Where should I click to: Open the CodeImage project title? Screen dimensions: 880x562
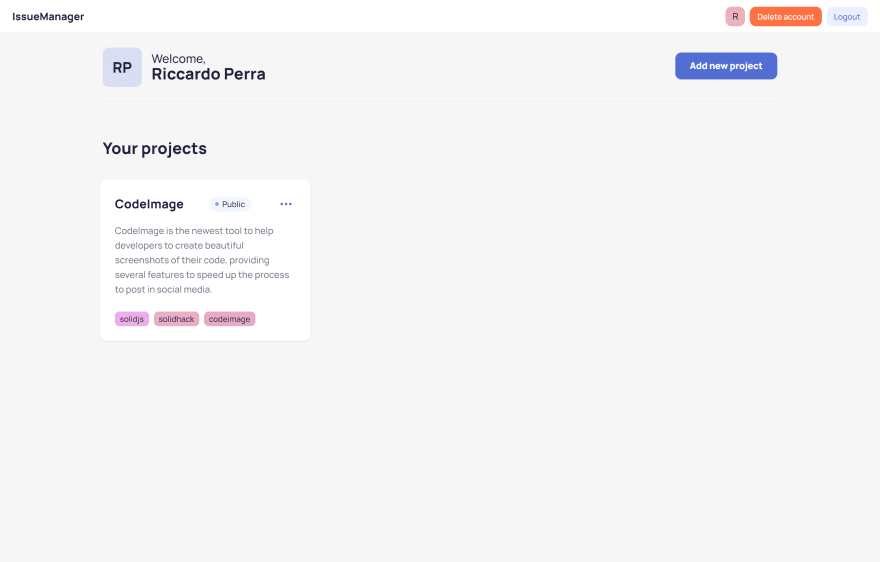pos(149,204)
